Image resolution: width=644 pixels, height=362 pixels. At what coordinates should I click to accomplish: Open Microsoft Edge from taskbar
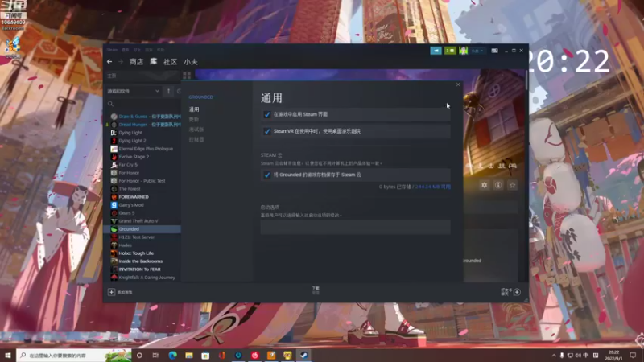point(172,355)
